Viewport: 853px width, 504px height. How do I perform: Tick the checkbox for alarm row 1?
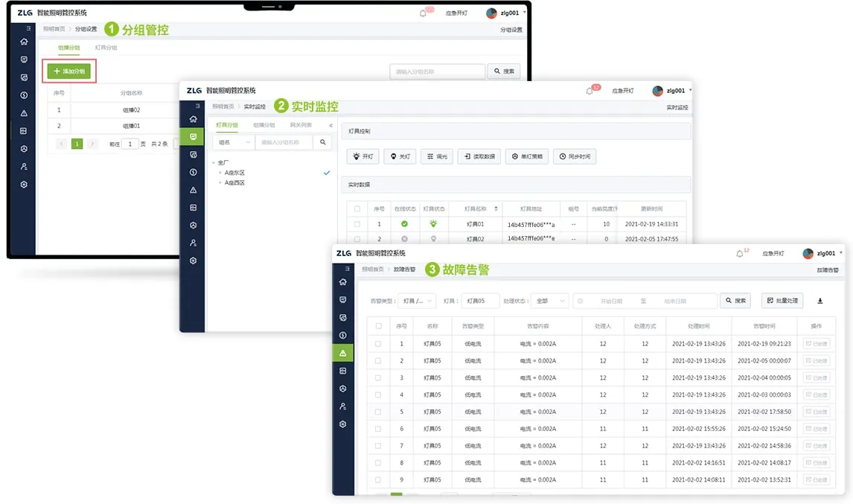tap(378, 344)
